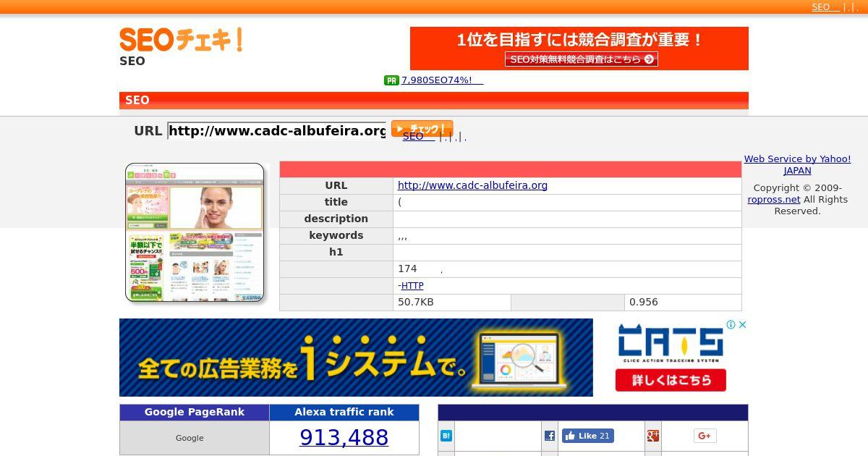The height and width of the screenshot is (456, 868).
Task: Click the SEOチェキ! site logo
Action: point(181,39)
